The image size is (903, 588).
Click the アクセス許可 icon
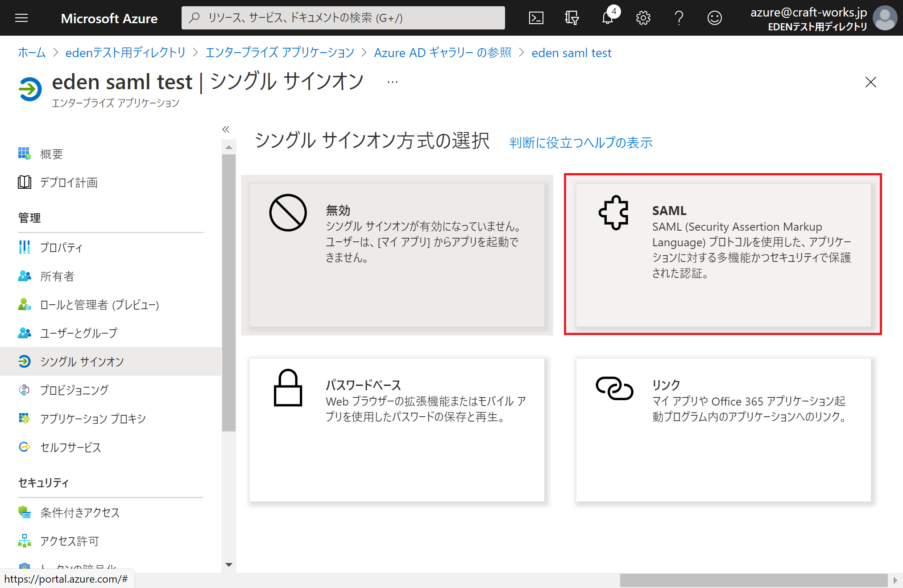pos(25,541)
